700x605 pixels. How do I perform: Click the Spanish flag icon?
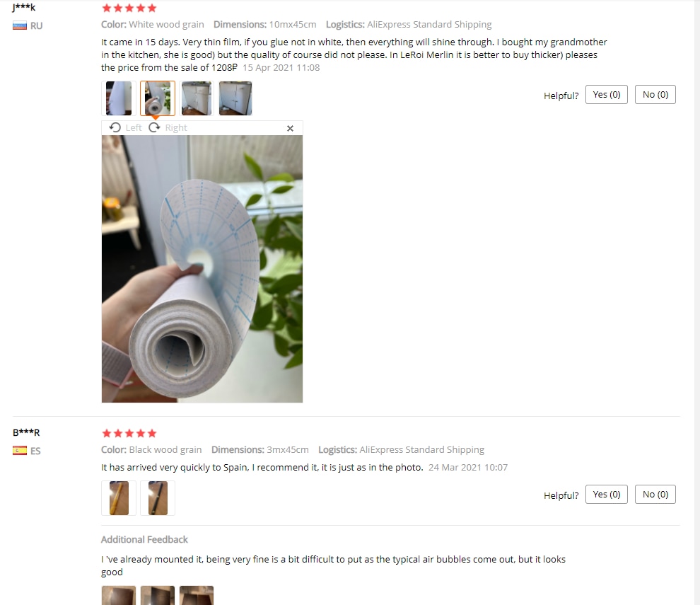pos(20,451)
